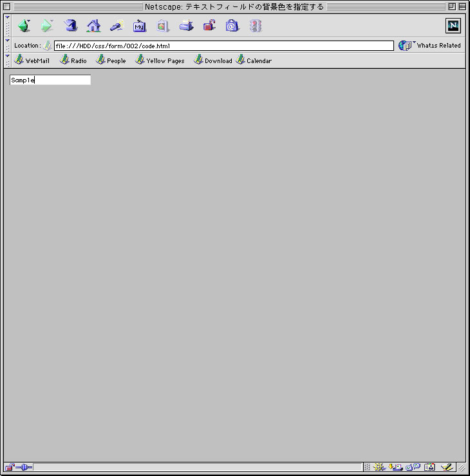
Task: Click the component bar drag handle
Action: click(367, 467)
